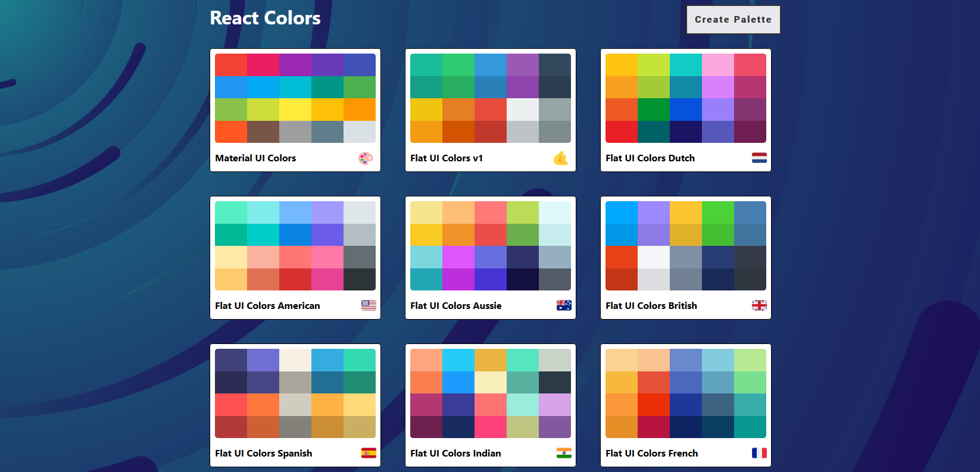Pick the green third-row swatch in Dutch palette

click(x=654, y=110)
